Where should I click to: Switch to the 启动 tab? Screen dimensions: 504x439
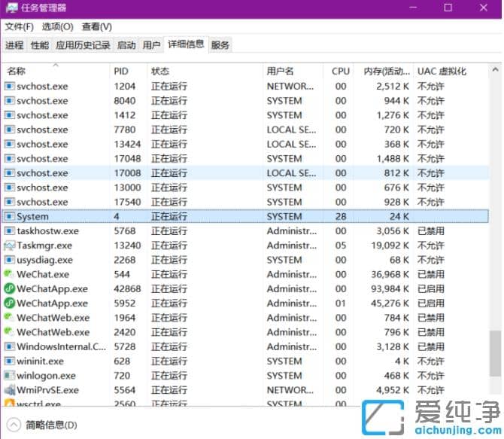point(126,45)
